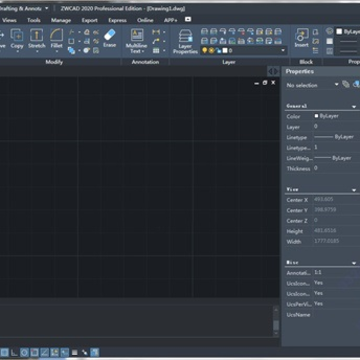Screen dimensions: 360x360
Task: Click the layer color swatch in layer dropdown
Action: pyautogui.click(x=225, y=51)
